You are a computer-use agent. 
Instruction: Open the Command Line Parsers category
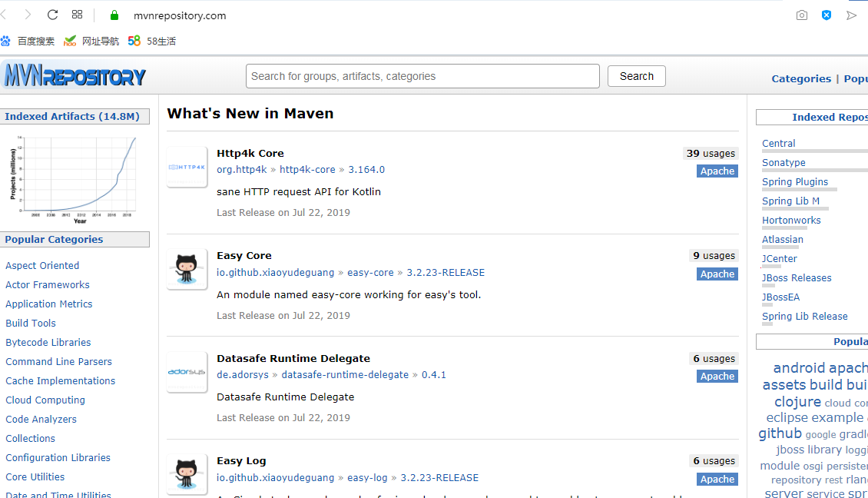coord(58,362)
